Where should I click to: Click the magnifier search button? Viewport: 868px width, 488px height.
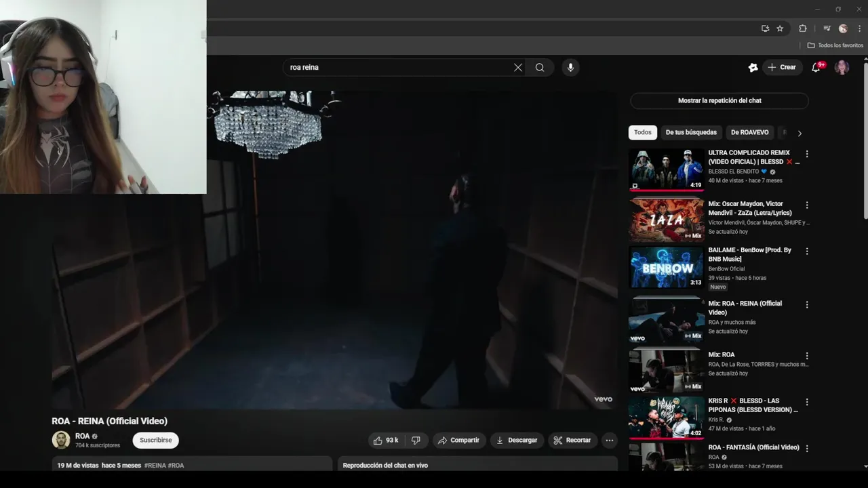click(540, 67)
